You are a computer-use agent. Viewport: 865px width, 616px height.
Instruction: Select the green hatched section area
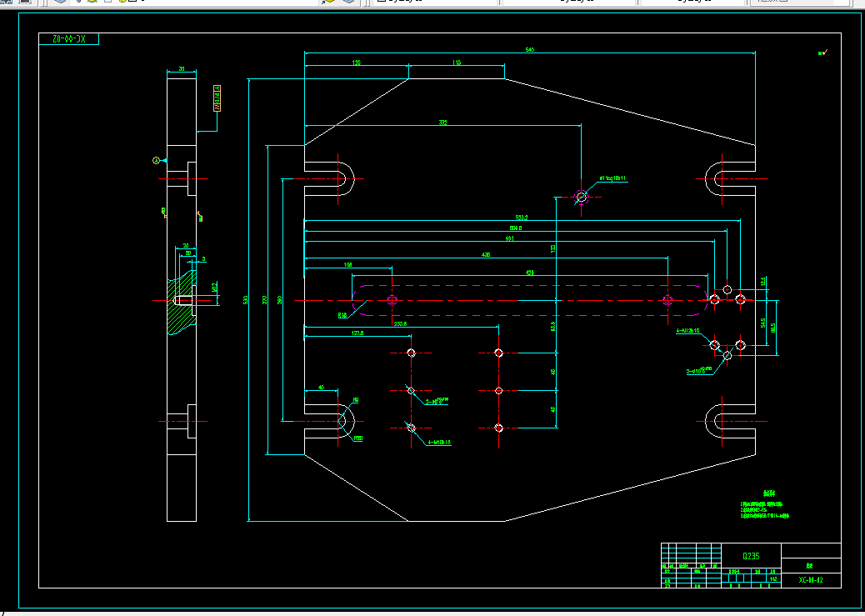pyautogui.click(x=182, y=302)
